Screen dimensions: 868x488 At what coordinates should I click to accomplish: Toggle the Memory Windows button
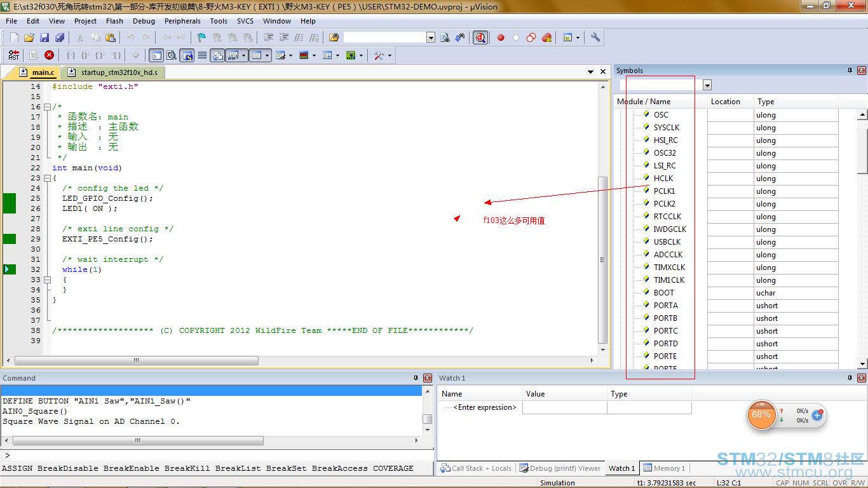(257, 55)
